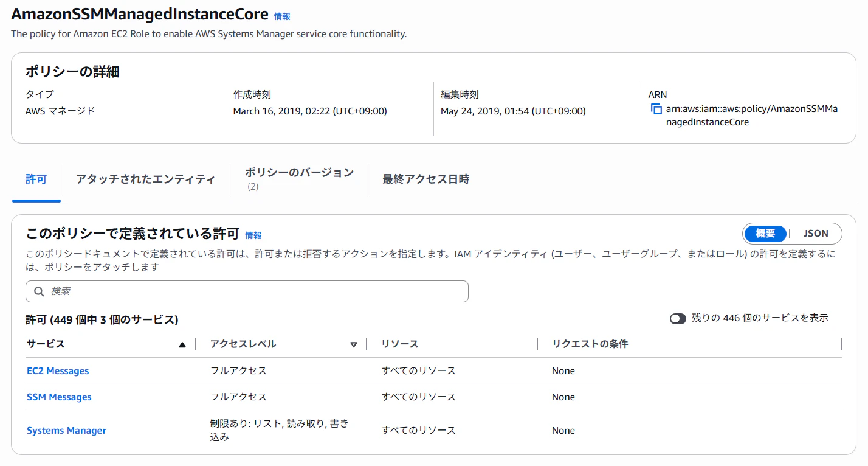The width and height of the screenshot is (868, 466).
Task: Switch to the JSON view
Action: [816, 234]
